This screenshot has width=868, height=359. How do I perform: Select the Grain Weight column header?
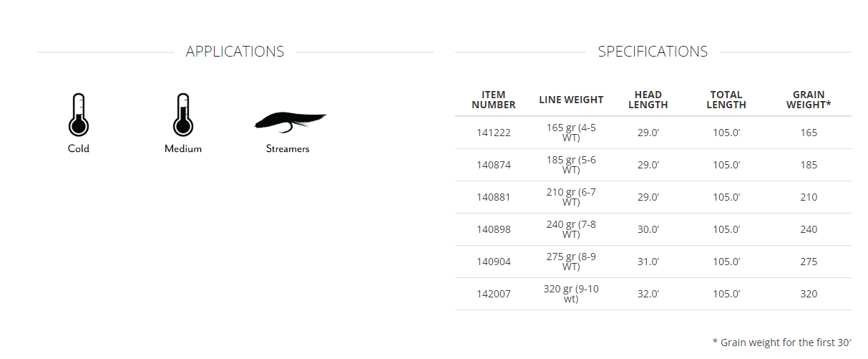point(809,100)
